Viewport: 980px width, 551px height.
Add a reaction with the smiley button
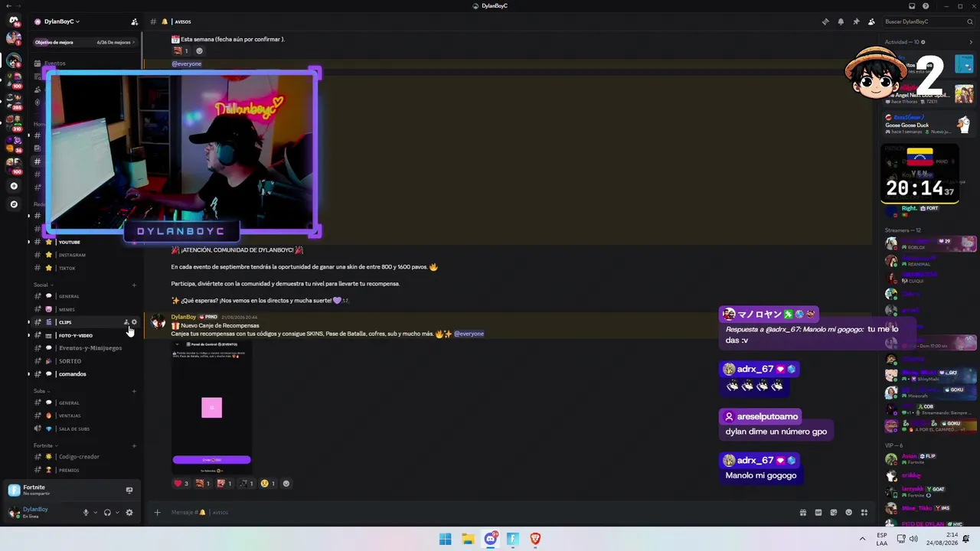point(286,484)
